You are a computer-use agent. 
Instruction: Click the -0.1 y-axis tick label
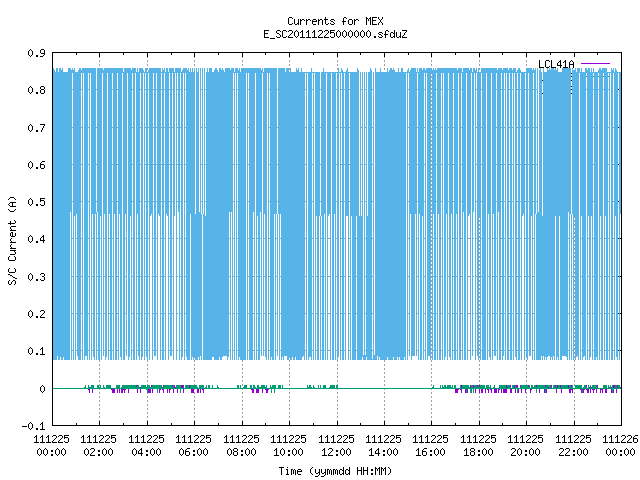coord(33,426)
